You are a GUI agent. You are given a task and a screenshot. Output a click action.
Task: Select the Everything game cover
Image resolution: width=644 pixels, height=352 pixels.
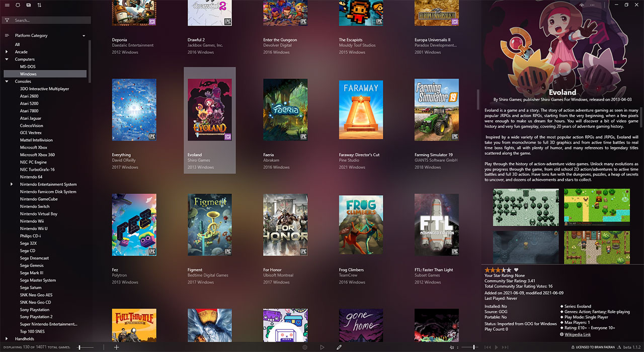click(x=134, y=110)
